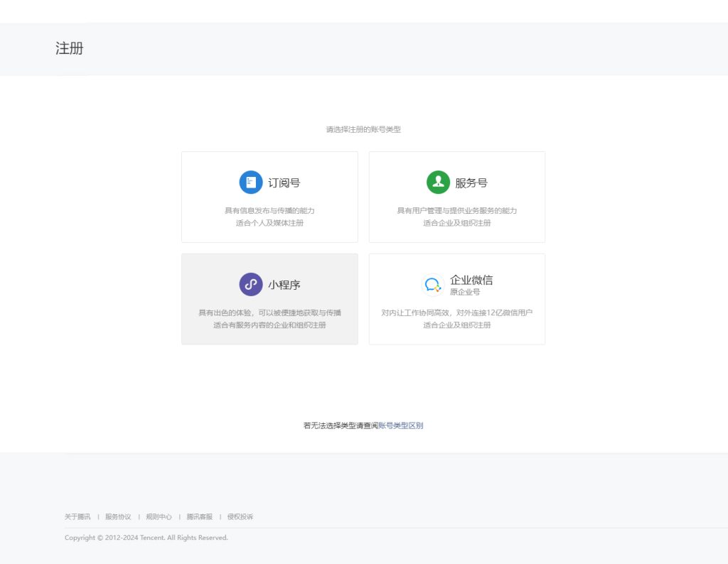728x564 pixels.
Task: Select the 订阅号 account type title
Action: 284,183
